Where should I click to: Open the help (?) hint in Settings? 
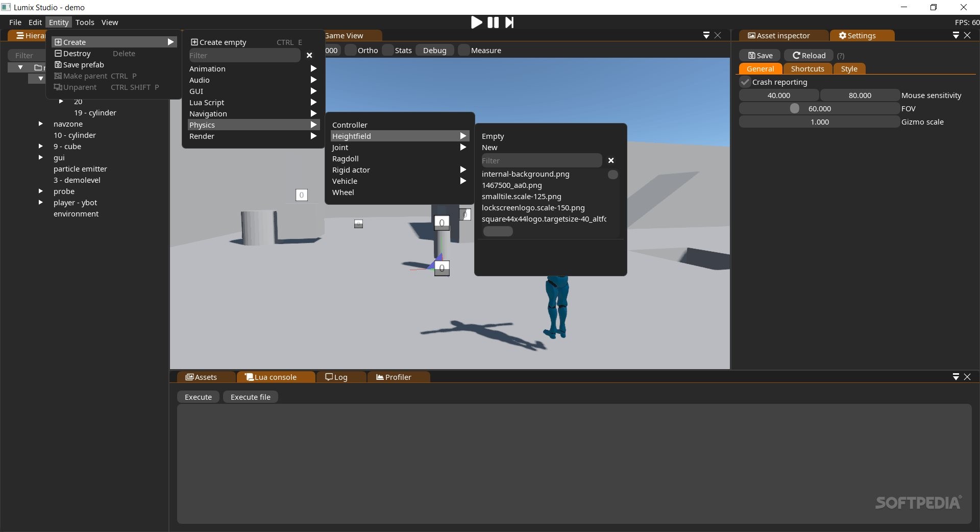841,56
